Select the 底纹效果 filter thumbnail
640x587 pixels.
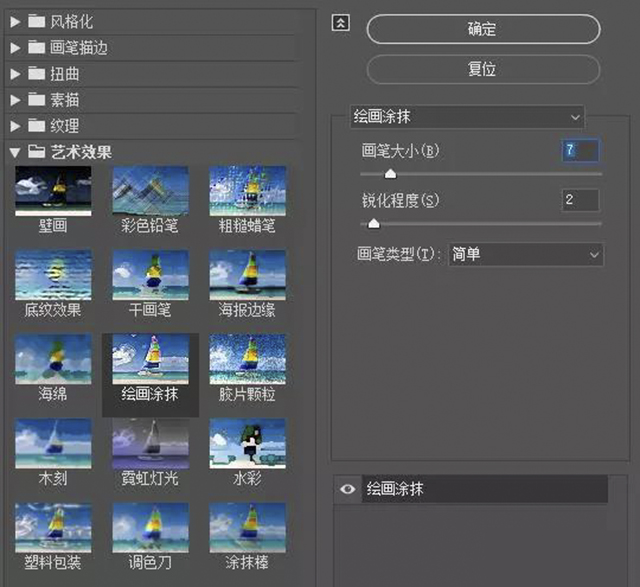pos(53,275)
